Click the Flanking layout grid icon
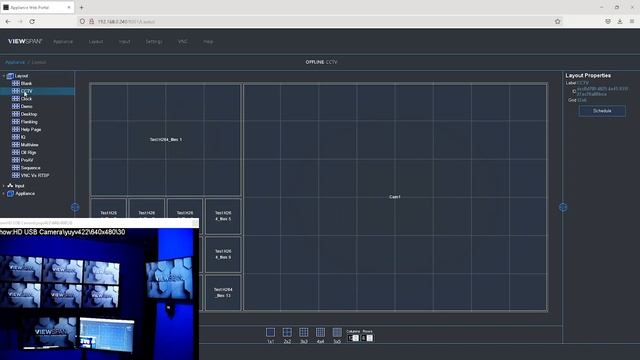Screen dimensions: 640x360 [16, 122]
